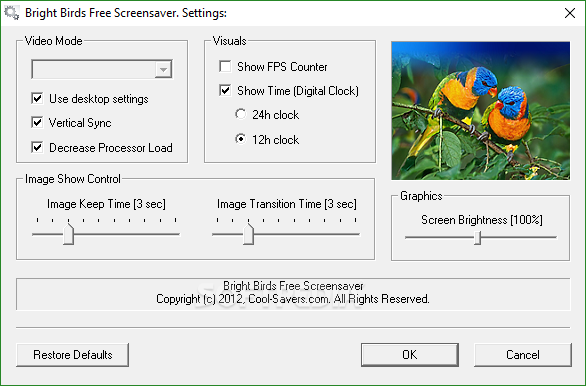Click the Screen Brightness slider handle
586x386 pixels.
tap(477, 238)
